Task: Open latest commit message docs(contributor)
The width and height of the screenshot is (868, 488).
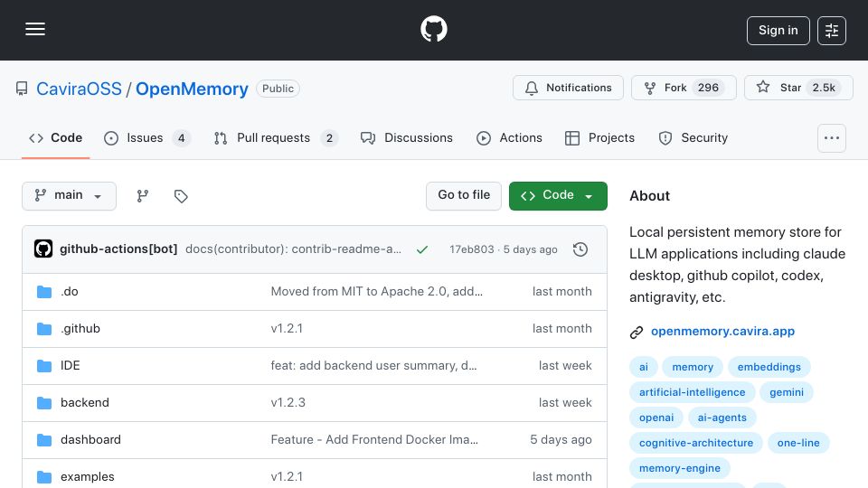Action: 293,249
